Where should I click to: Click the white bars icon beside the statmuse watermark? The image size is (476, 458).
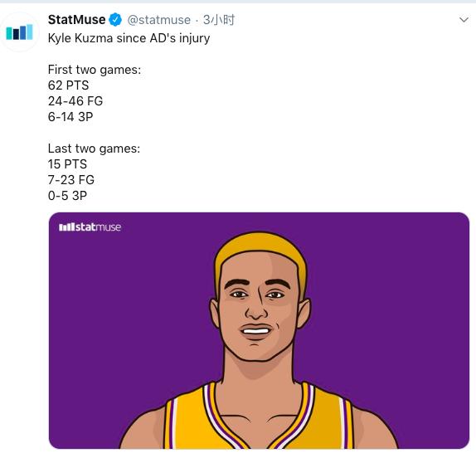click(x=66, y=227)
